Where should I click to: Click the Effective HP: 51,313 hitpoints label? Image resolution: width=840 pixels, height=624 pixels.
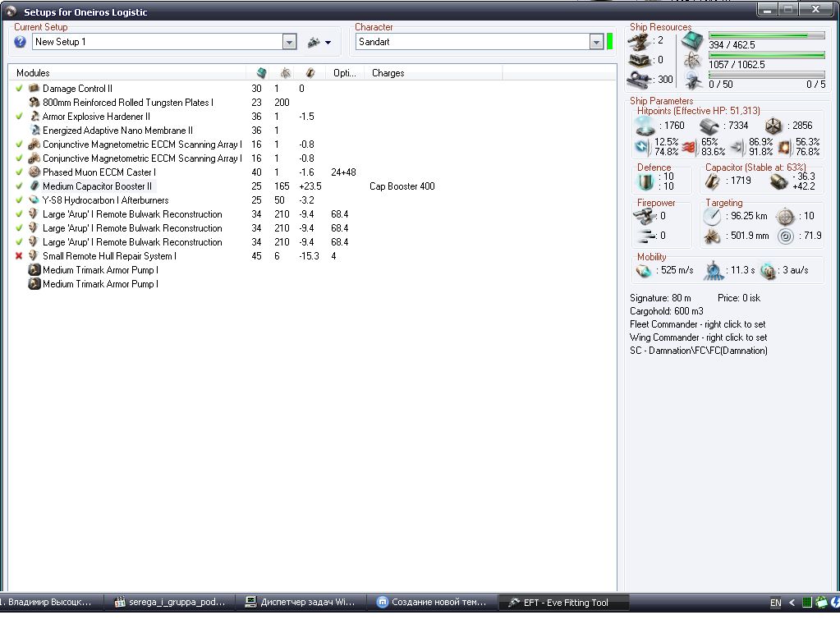pos(698,111)
